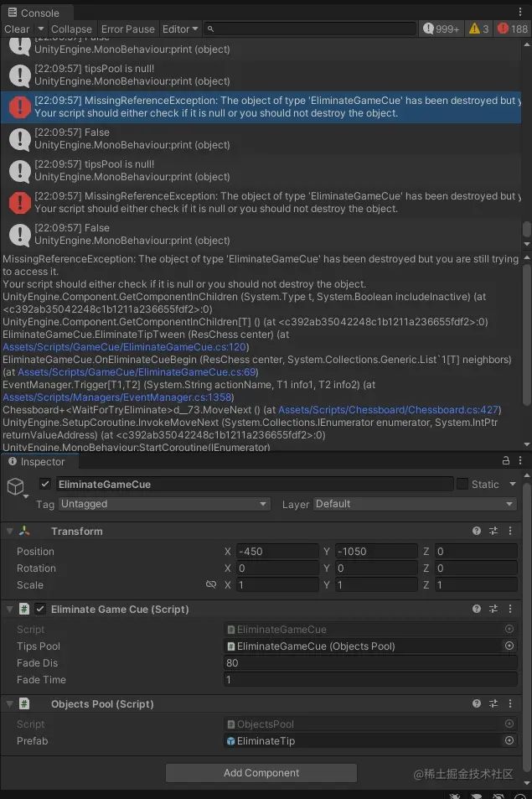Open the Clear options dropdown arrow
The height and width of the screenshot is (799, 532).
pyautogui.click(x=41, y=29)
